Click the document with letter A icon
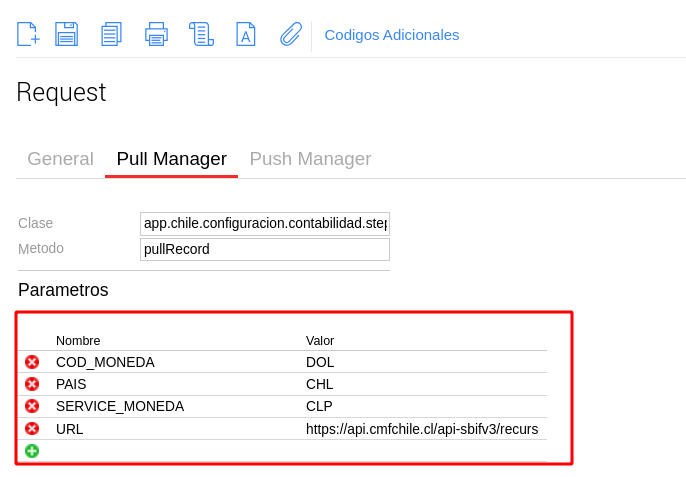 click(x=245, y=34)
